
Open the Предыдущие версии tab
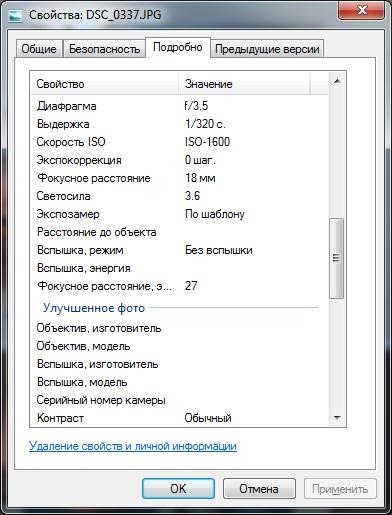(x=267, y=49)
